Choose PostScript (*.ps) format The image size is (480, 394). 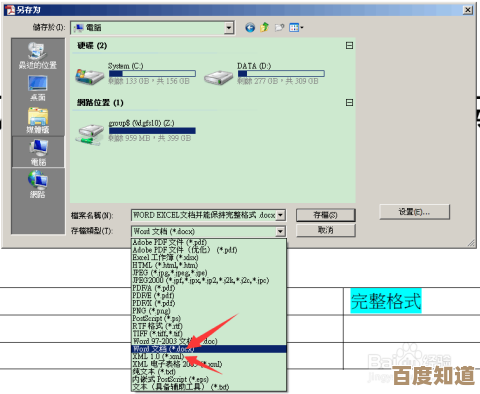(209, 318)
